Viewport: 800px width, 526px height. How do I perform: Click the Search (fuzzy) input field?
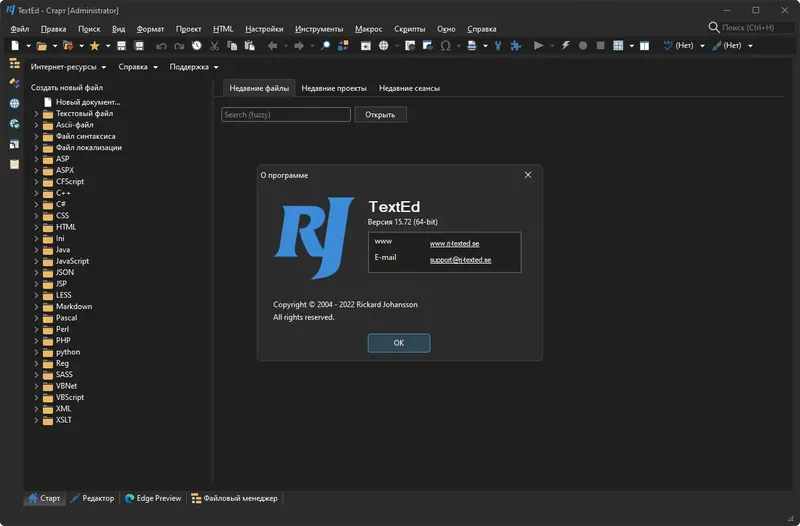pos(286,115)
